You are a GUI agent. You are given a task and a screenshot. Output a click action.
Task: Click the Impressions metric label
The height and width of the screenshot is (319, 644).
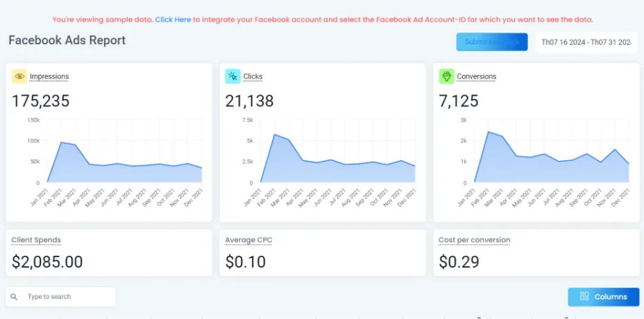point(49,76)
